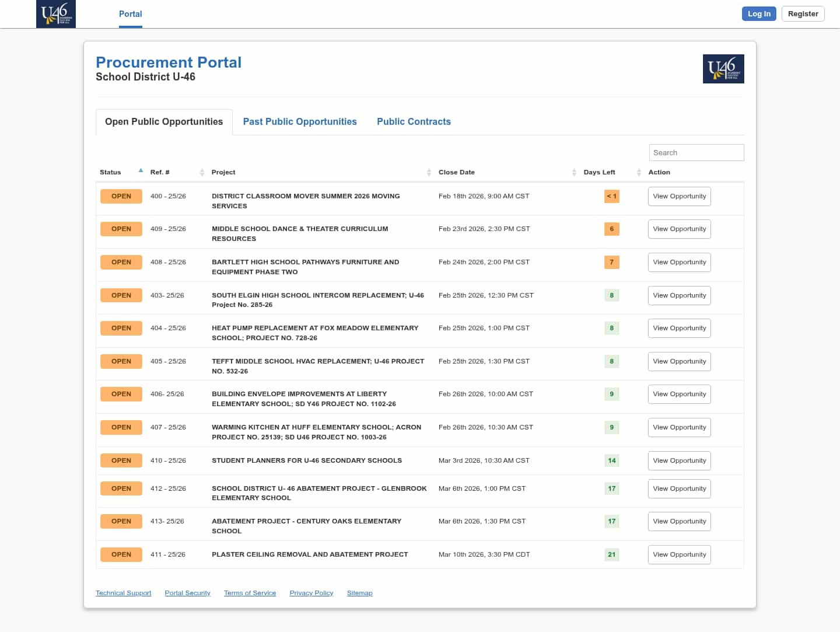Open the Public Contracts tab
Viewport: 840px width, 632px height.
[414, 122]
